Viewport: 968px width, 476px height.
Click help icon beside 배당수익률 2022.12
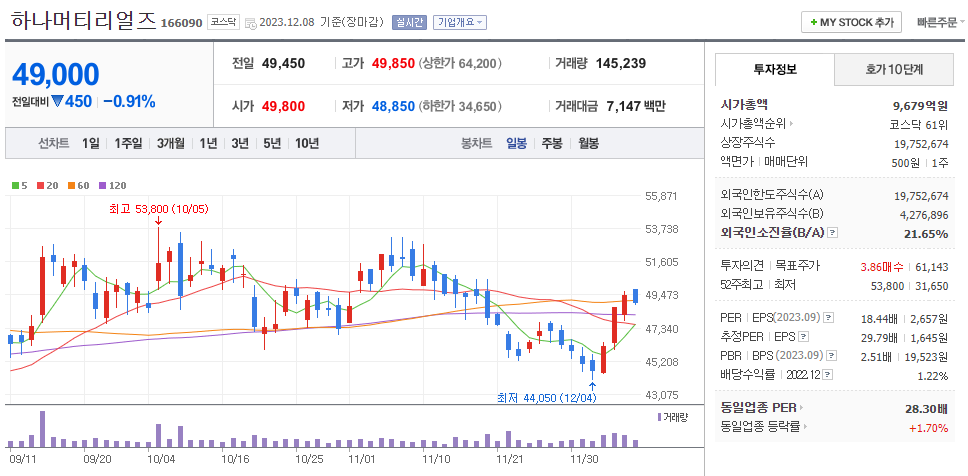[827, 375]
